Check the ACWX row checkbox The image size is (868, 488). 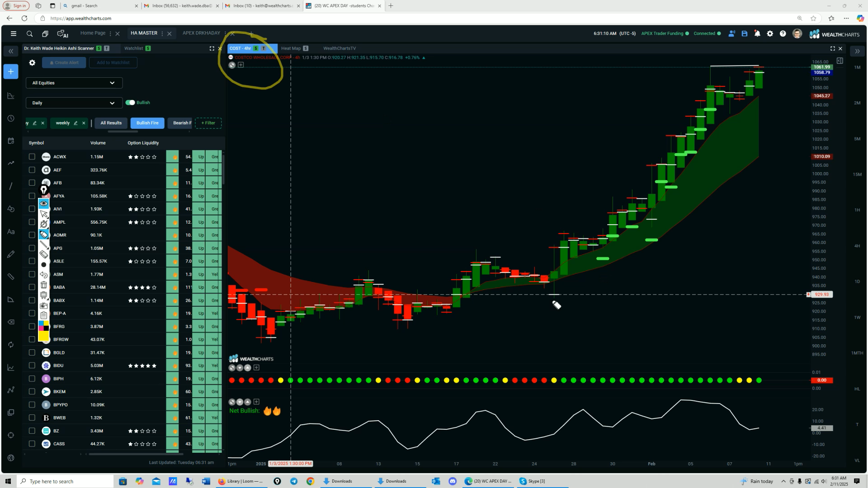pyautogui.click(x=32, y=157)
